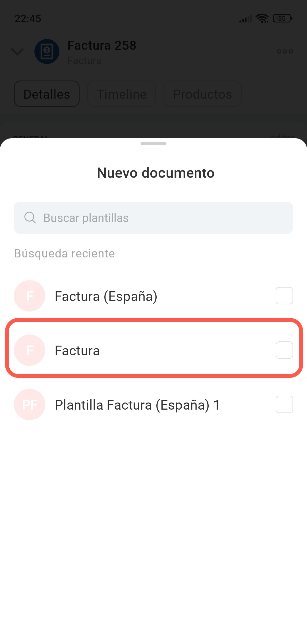
Task: Click the Factura 258 title
Action: coord(102,46)
